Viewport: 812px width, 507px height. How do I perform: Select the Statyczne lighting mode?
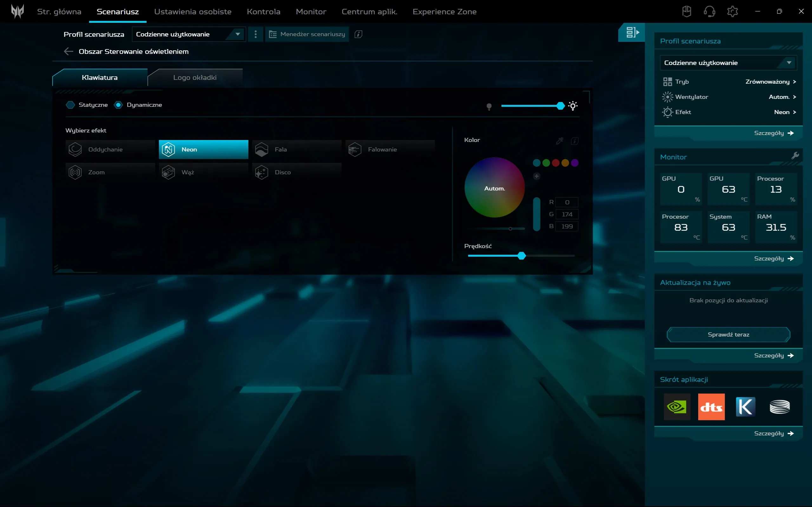click(70, 105)
